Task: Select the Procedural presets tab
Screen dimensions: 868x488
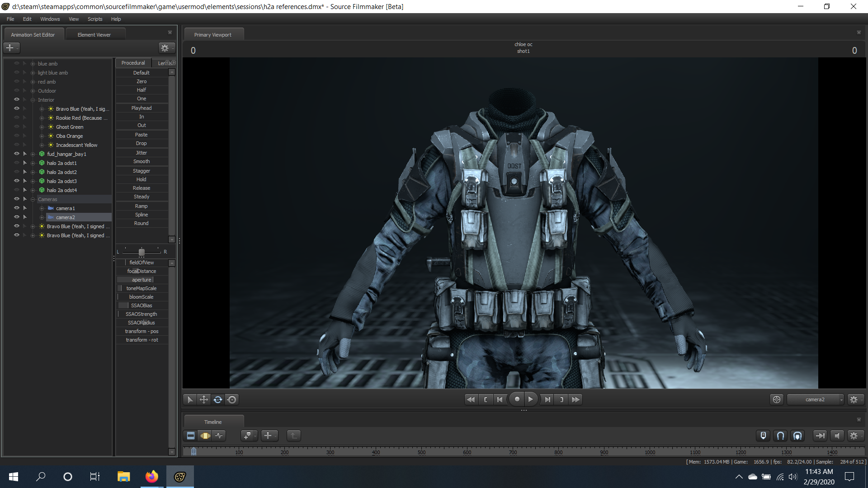Action: 133,63
